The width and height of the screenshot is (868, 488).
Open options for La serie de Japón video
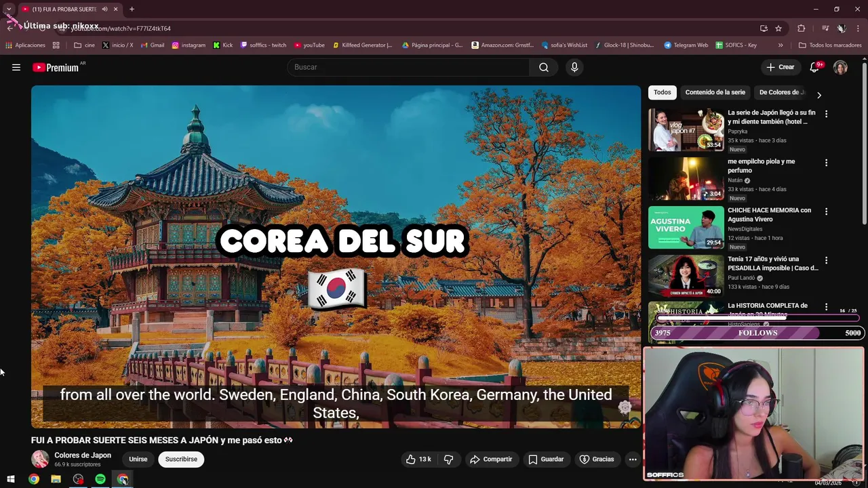coord(826,114)
